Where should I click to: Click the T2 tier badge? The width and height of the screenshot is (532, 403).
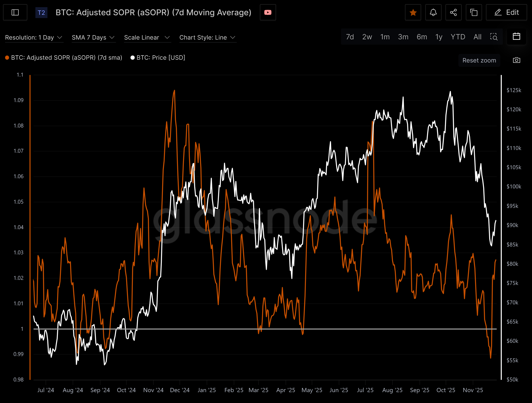(x=41, y=12)
